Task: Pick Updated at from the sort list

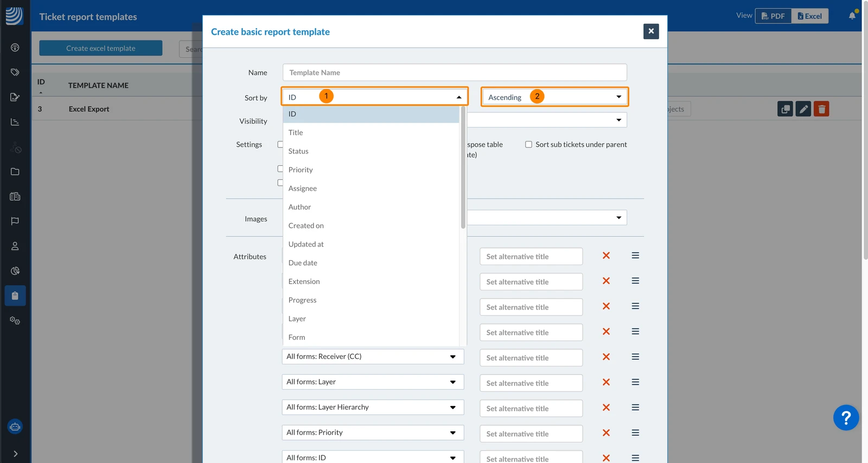Action: pos(371,244)
